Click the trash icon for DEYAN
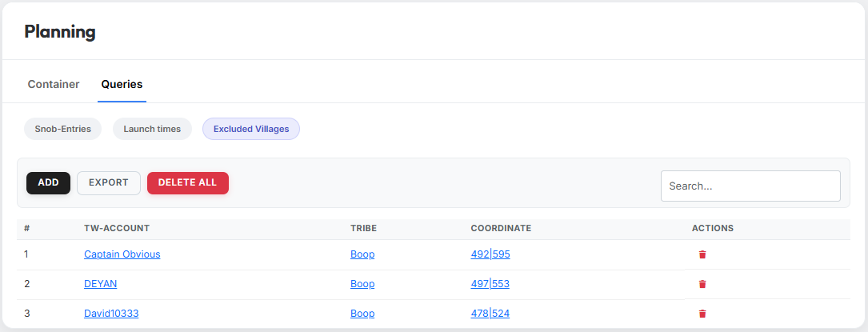 coord(702,284)
